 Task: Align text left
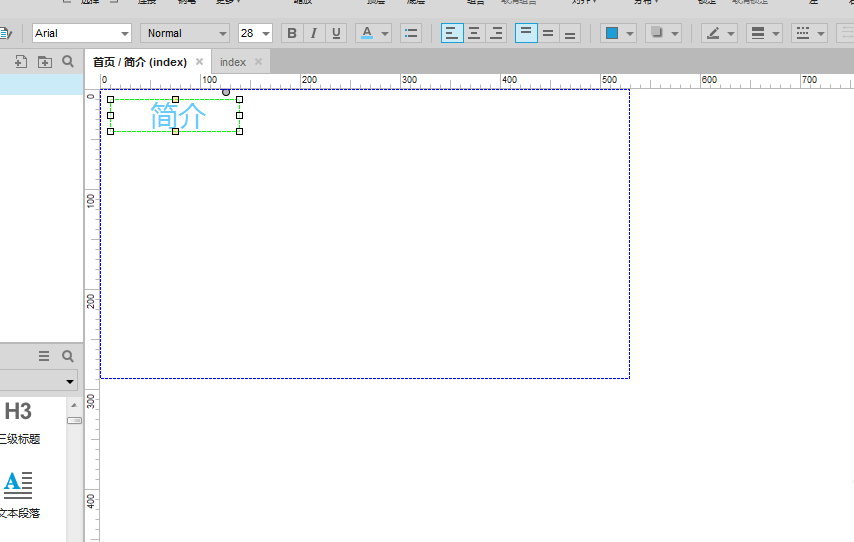click(452, 33)
